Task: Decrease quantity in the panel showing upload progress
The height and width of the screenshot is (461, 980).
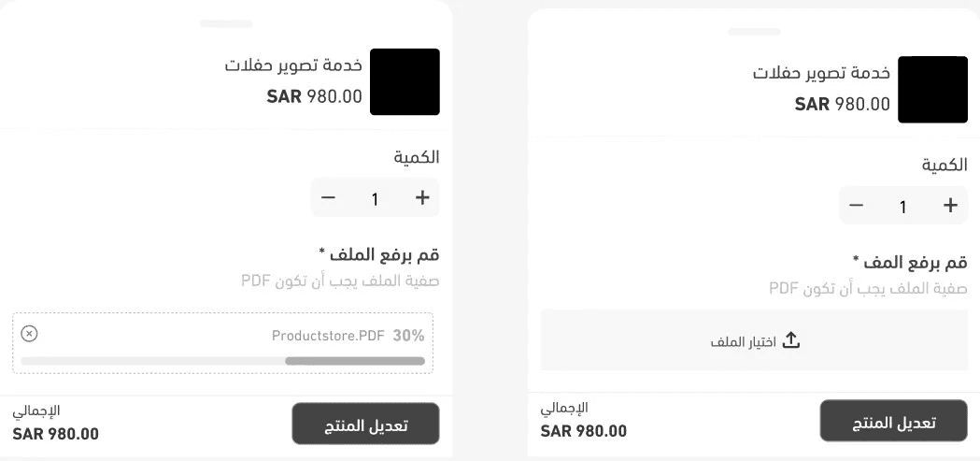Action: [x=328, y=197]
